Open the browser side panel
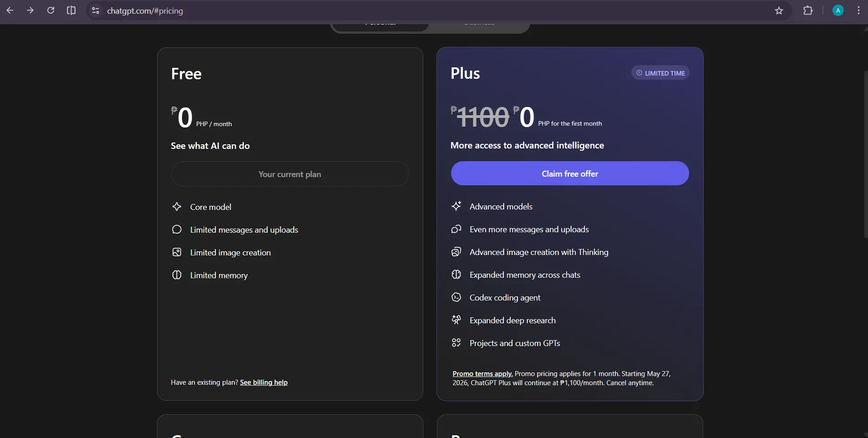This screenshot has width=868, height=438. point(71,10)
